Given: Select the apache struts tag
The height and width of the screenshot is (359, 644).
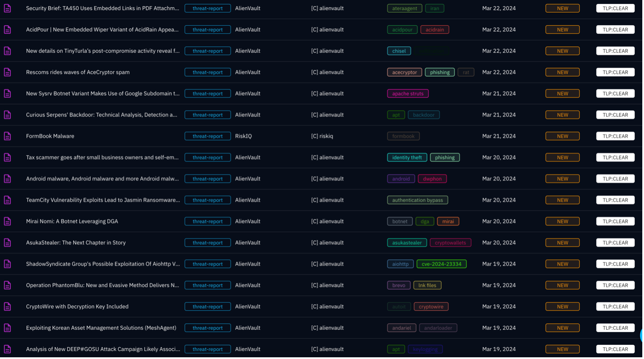Looking at the screenshot, I should (x=407, y=94).
